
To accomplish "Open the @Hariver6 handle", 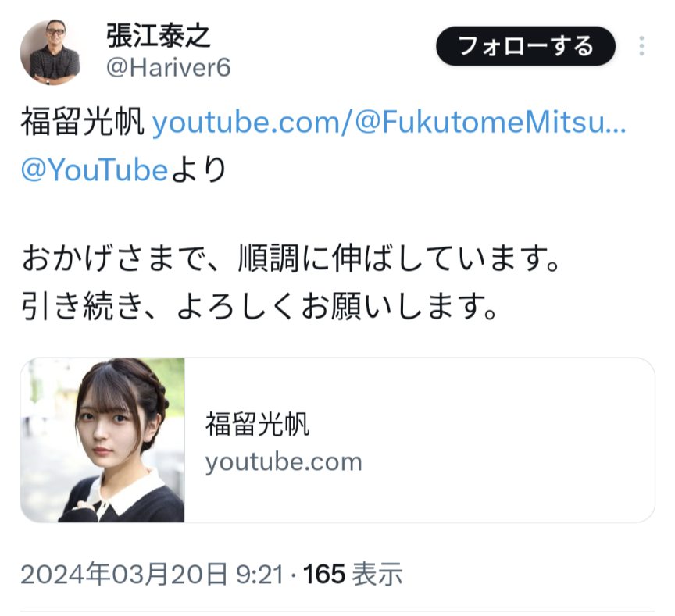I will tap(168, 68).
